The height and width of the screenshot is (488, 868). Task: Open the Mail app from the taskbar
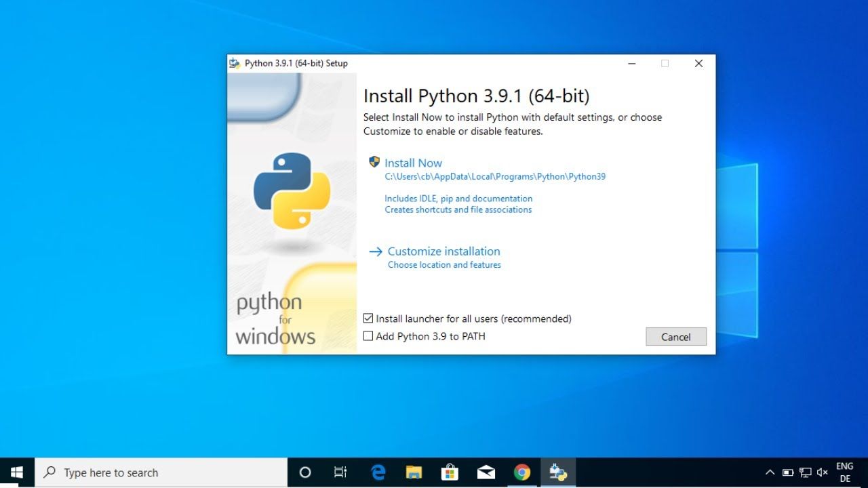[486, 472]
